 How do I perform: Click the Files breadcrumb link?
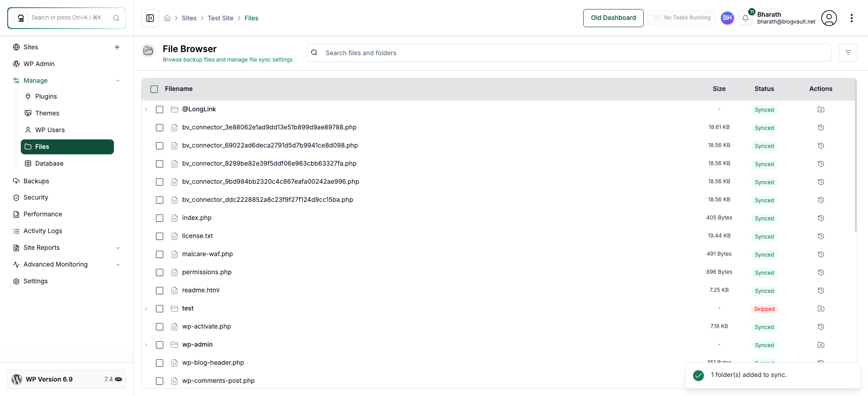(251, 18)
